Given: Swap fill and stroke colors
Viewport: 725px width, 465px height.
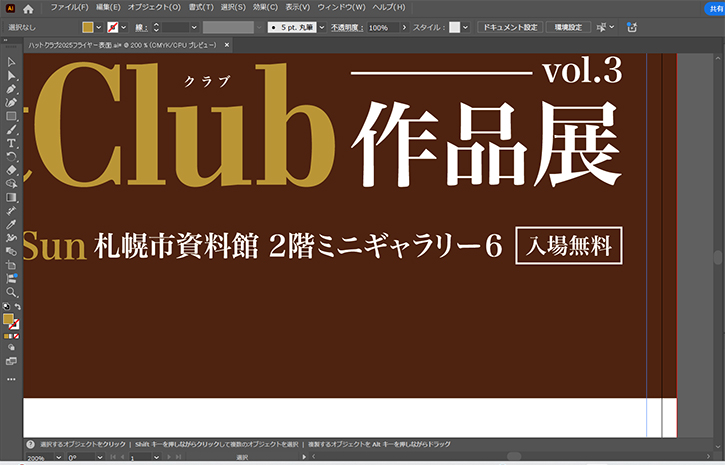Looking at the screenshot, I should (17, 307).
